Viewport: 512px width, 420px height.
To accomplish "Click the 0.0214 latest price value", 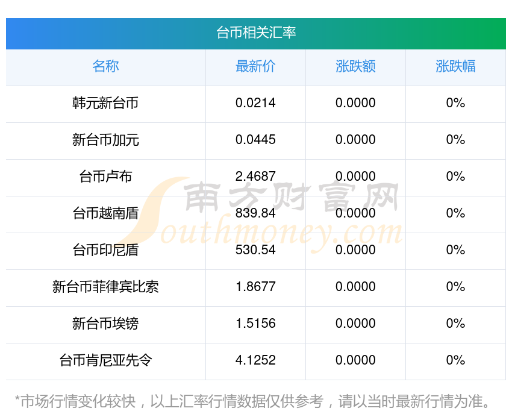I will pyautogui.click(x=255, y=103).
